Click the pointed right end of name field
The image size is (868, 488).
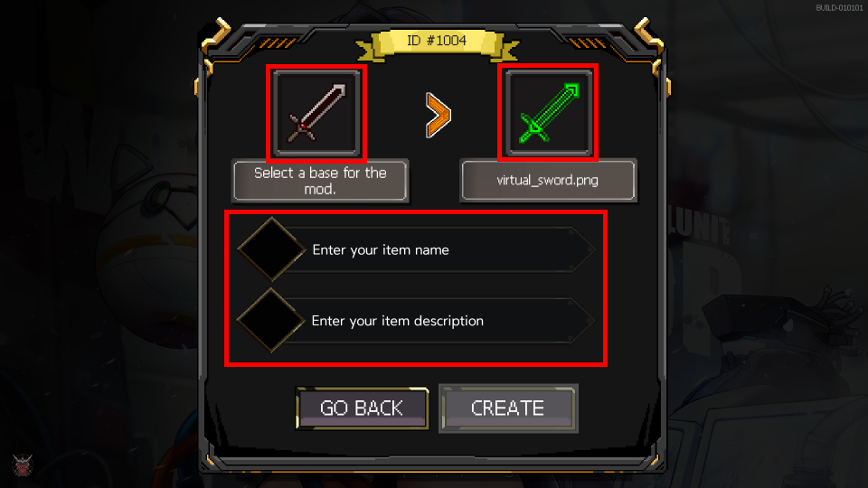(584, 249)
